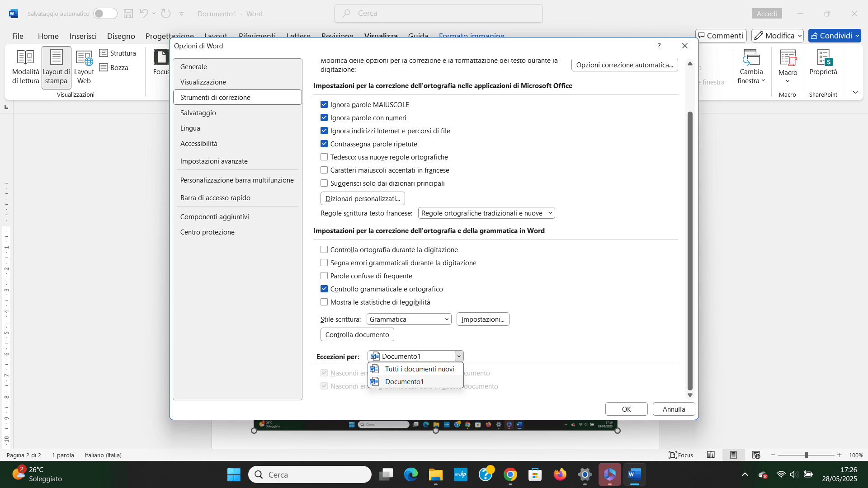Image resolution: width=868 pixels, height=488 pixels.
Task: Select Generale options category
Action: tap(237, 66)
